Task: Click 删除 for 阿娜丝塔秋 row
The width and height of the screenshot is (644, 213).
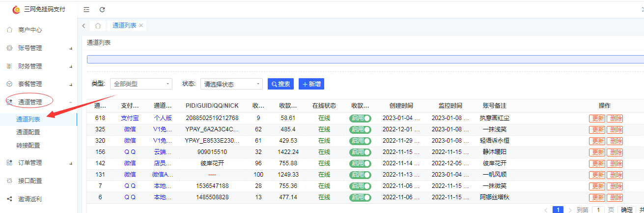Action: point(615,197)
